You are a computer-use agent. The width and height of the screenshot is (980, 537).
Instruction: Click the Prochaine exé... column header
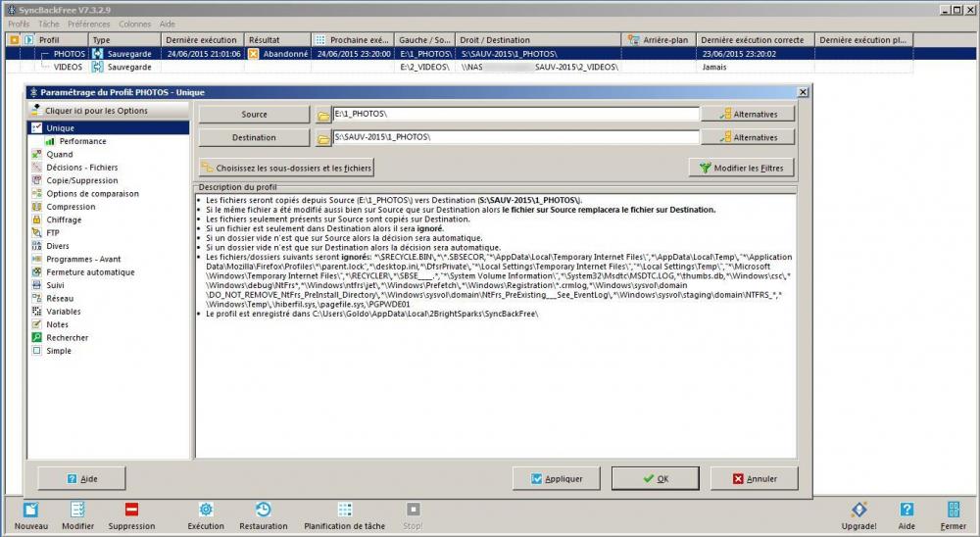[354, 40]
